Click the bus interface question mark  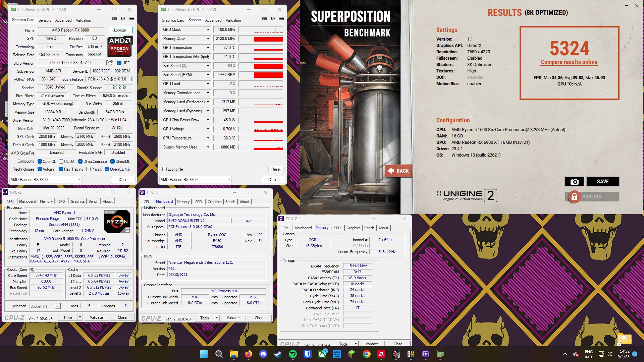tap(131, 79)
